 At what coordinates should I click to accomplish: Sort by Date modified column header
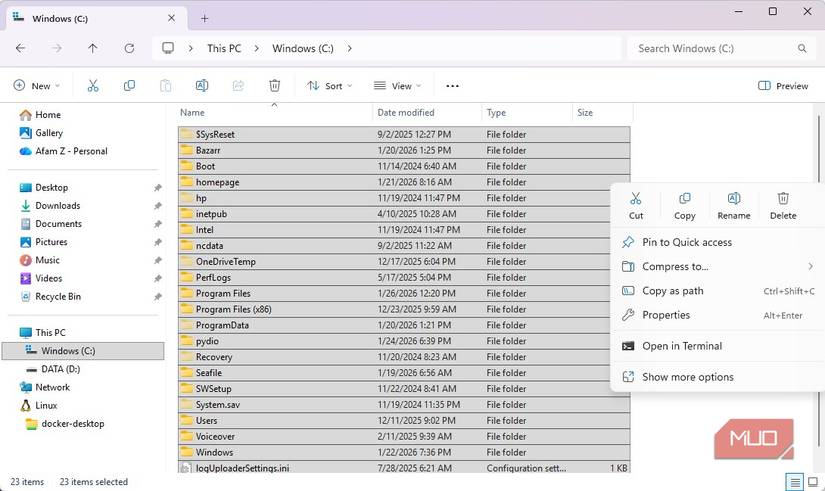click(x=427, y=113)
